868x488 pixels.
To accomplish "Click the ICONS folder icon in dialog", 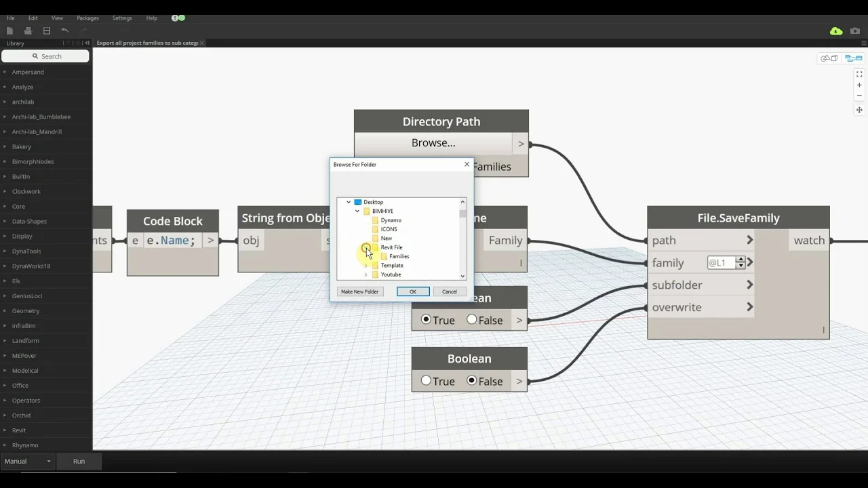I will point(375,229).
